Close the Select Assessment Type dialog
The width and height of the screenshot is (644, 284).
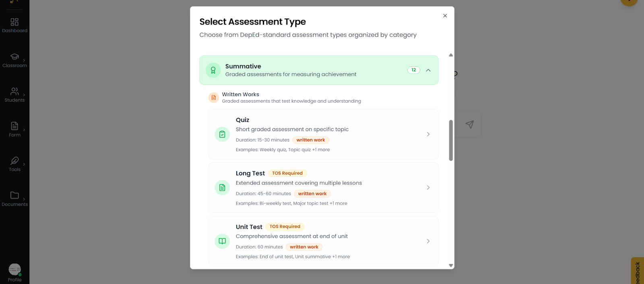click(445, 16)
